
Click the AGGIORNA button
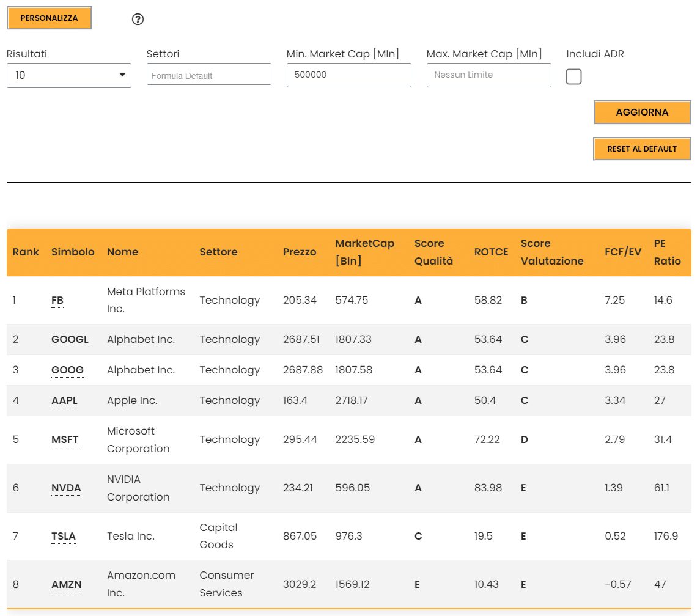tap(642, 112)
